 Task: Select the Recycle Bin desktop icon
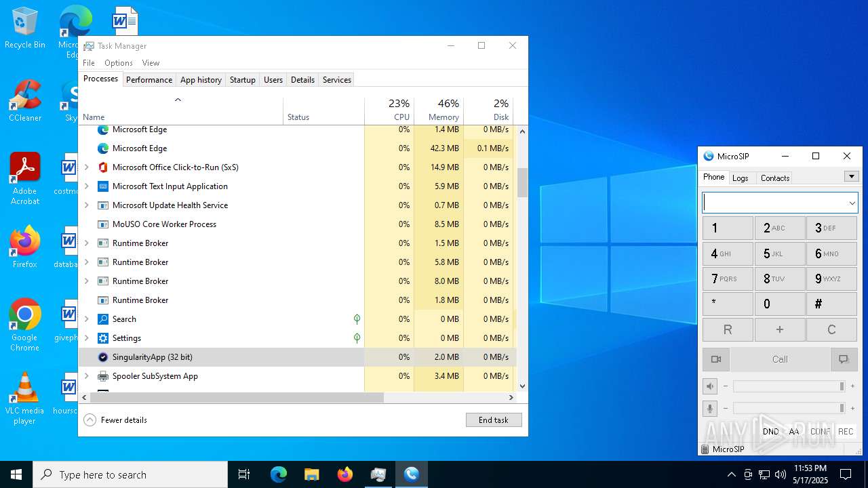tap(24, 28)
